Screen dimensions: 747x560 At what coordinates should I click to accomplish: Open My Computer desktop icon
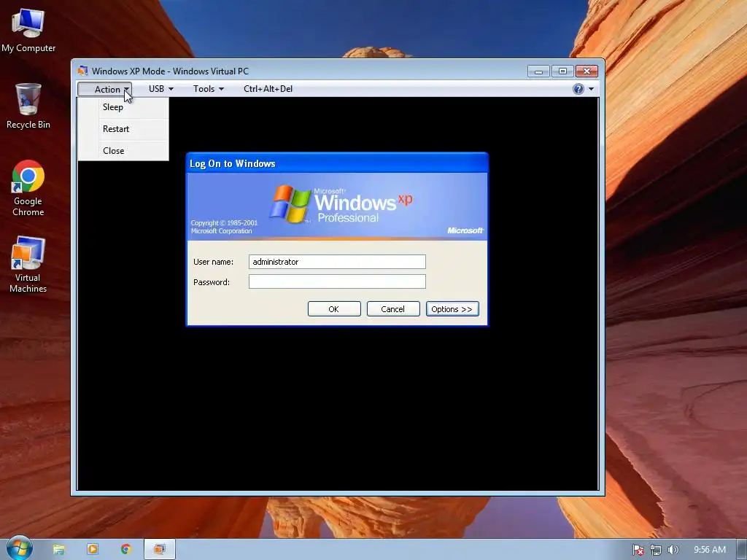(x=28, y=30)
